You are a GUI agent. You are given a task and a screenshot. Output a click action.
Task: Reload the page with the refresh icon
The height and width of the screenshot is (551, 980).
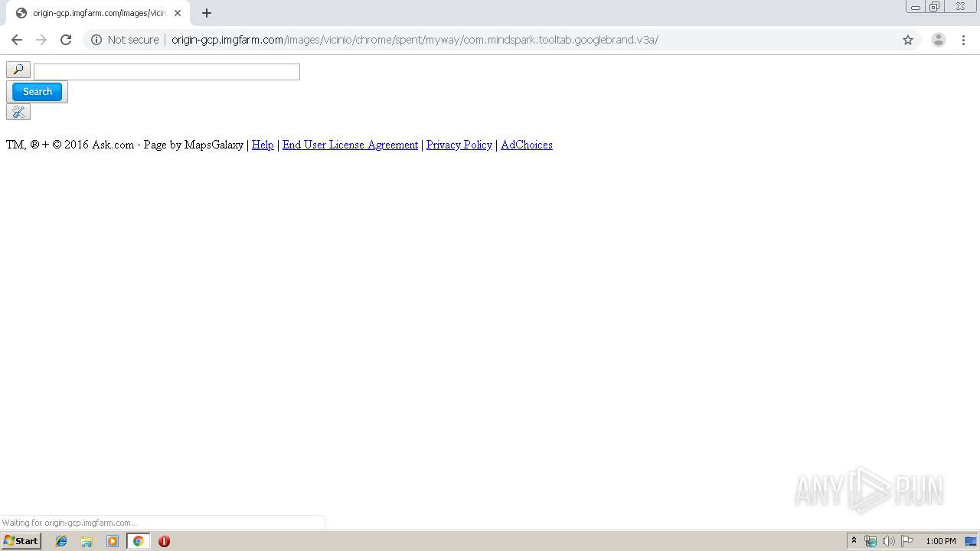tap(66, 40)
